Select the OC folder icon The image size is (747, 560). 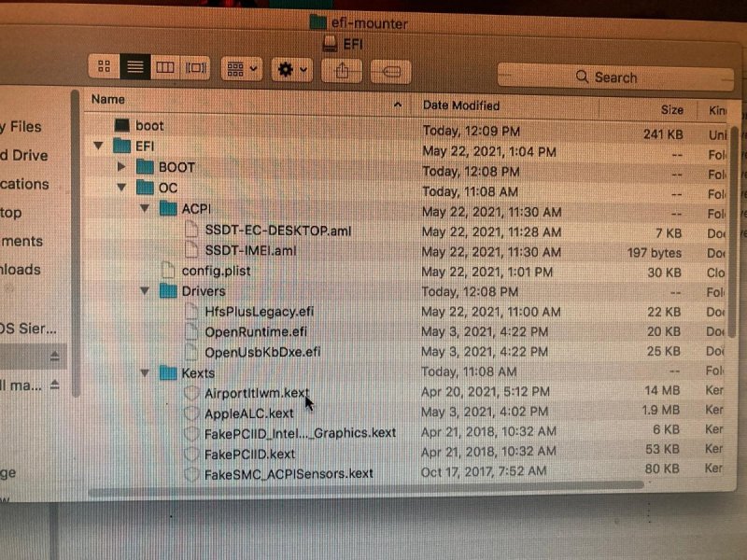pos(145,188)
